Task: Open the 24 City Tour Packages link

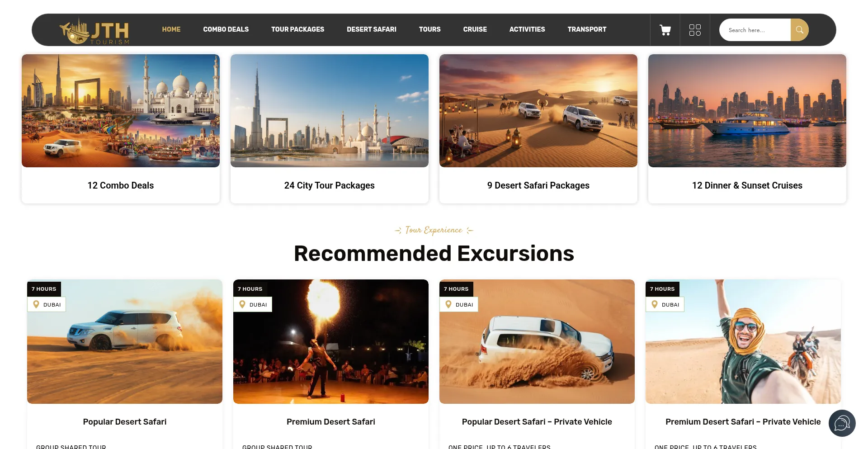Action: 330,185
